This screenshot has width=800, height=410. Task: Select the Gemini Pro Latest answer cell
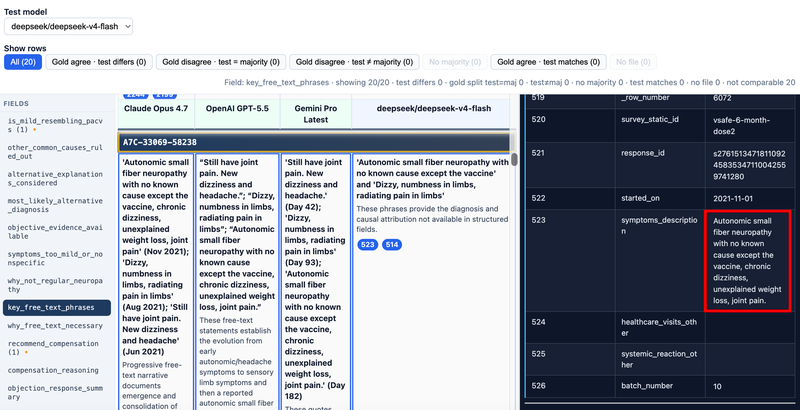pyautogui.click(x=315, y=281)
